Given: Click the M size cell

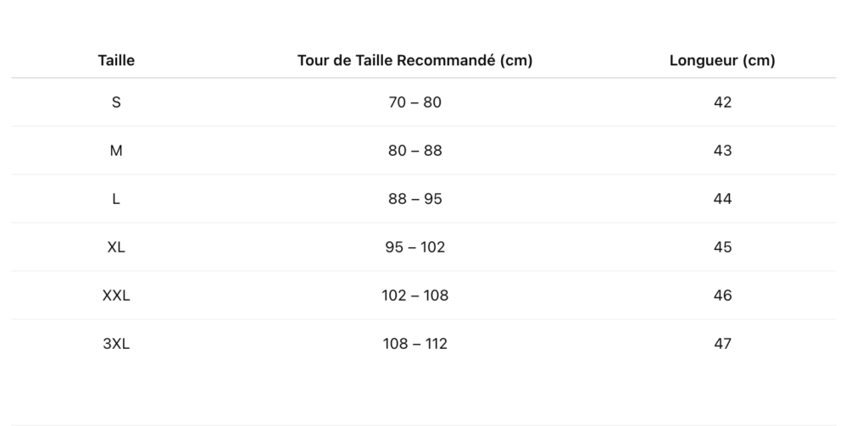Looking at the screenshot, I should coord(116,151).
